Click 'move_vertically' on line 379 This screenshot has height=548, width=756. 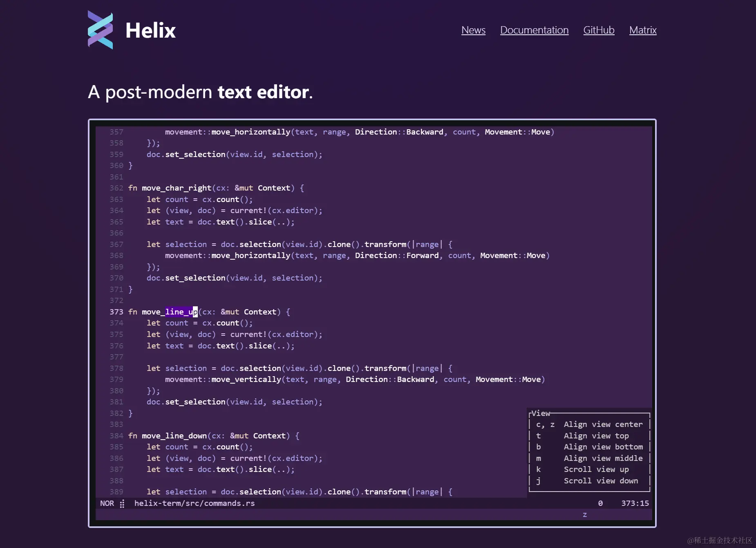pyautogui.click(x=246, y=380)
